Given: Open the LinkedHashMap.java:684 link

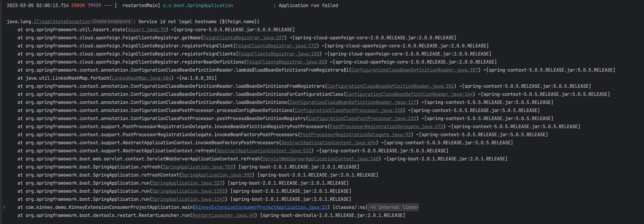Looking at the screenshot, I should coord(141,78).
